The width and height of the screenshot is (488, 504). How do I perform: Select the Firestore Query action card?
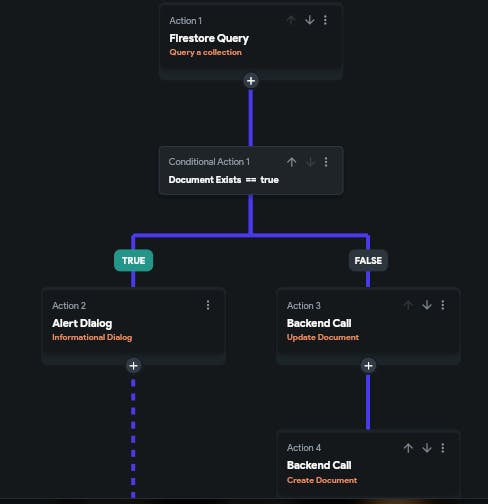251,41
